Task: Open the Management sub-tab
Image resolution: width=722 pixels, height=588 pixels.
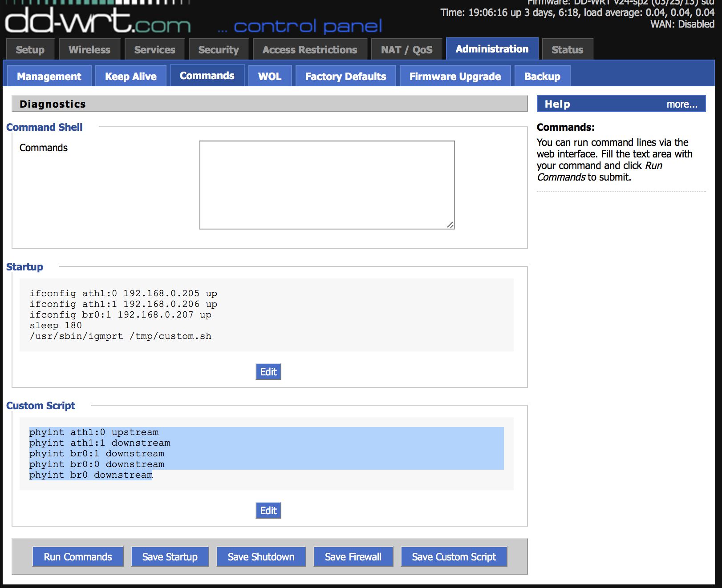Action: 49,76
